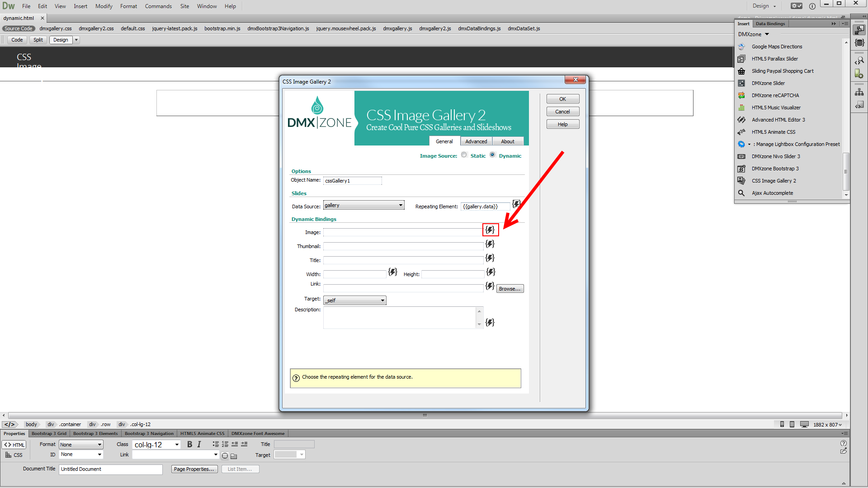The height and width of the screenshot is (488, 868).
Task: Switch Properties to CSS mode
Action: (x=14, y=455)
